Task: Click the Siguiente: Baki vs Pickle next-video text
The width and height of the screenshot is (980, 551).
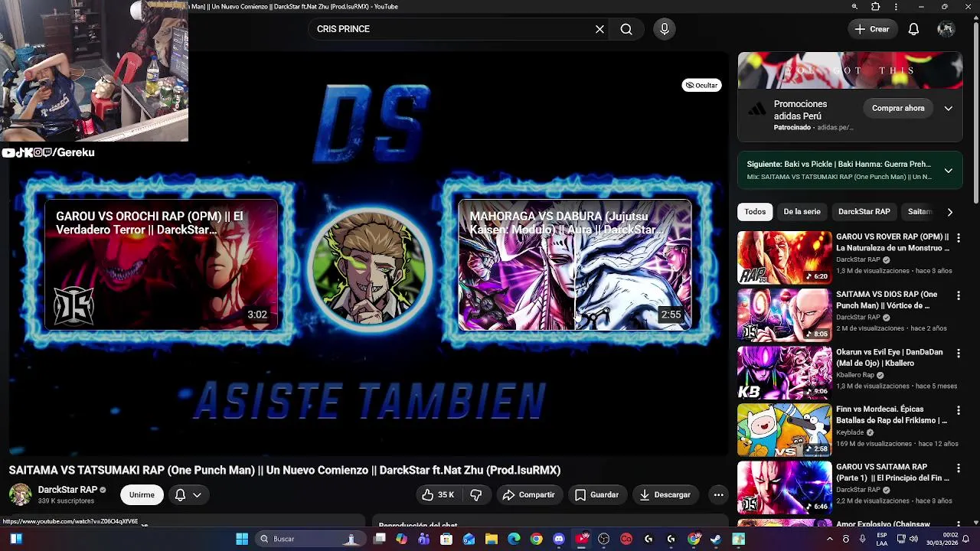Action: 838,165
